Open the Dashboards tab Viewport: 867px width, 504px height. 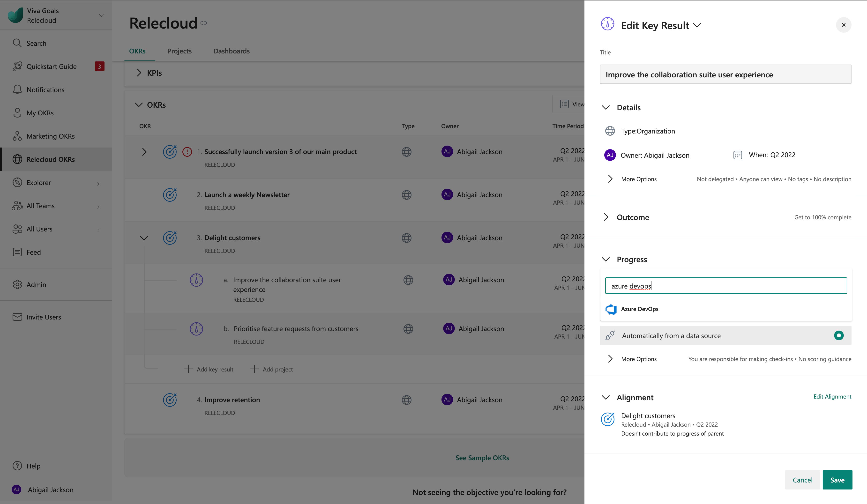tap(231, 51)
